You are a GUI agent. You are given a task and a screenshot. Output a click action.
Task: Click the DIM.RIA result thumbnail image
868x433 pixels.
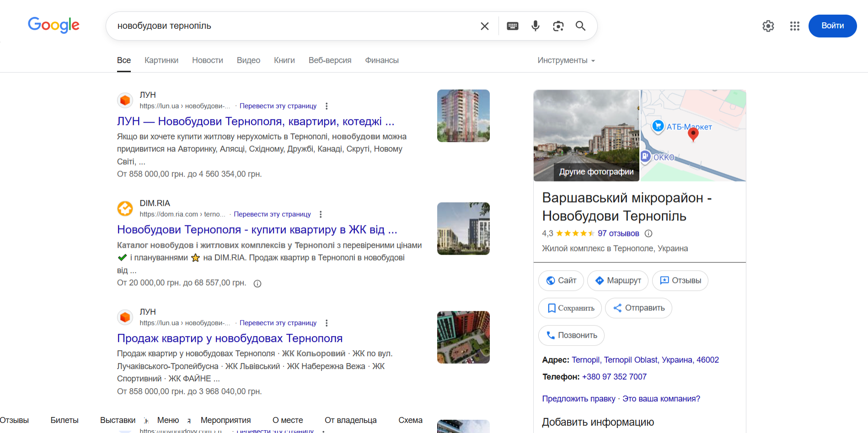[x=463, y=229]
